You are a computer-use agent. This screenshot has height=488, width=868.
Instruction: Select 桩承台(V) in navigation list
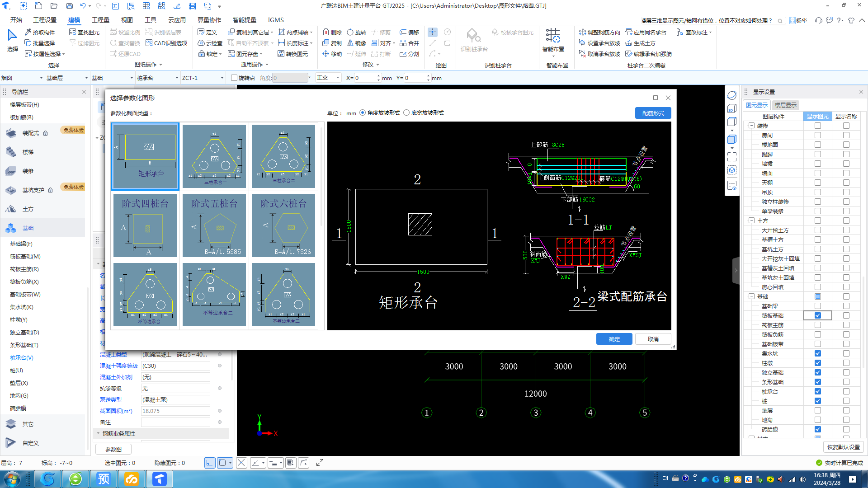(x=22, y=357)
